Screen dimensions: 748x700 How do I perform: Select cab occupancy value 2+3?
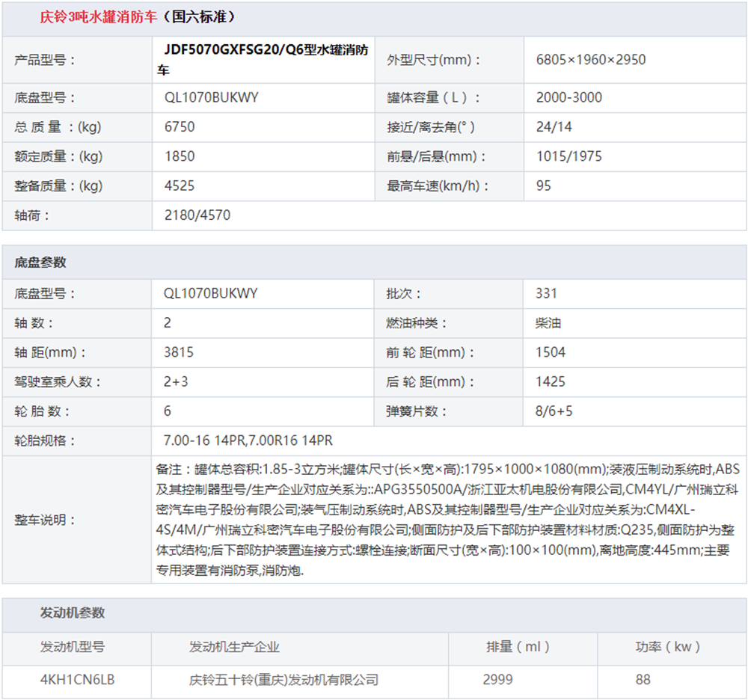176,382
